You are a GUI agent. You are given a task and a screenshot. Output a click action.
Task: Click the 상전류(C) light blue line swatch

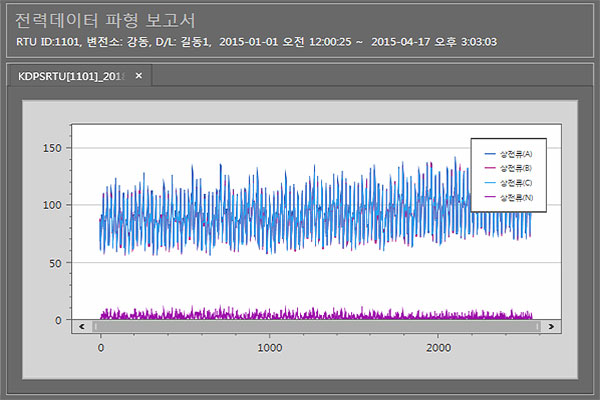[x=489, y=183]
